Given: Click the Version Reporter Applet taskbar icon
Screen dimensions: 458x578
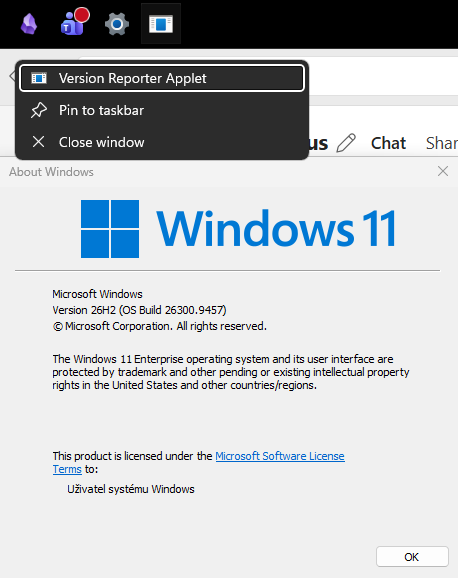Looking at the screenshot, I should coord(161,24).
